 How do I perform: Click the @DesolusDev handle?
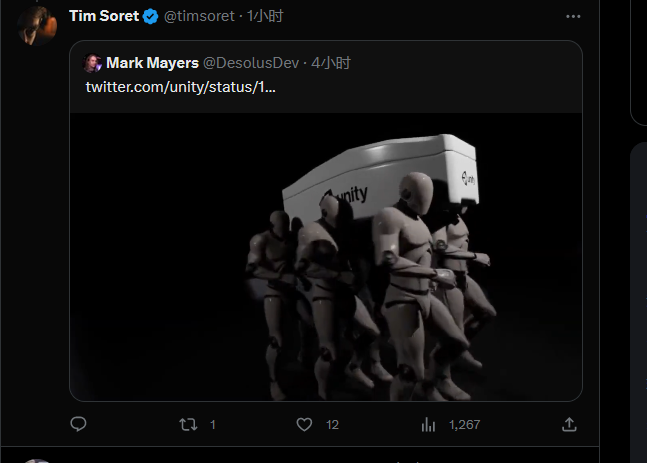click(x=251, y=63)
